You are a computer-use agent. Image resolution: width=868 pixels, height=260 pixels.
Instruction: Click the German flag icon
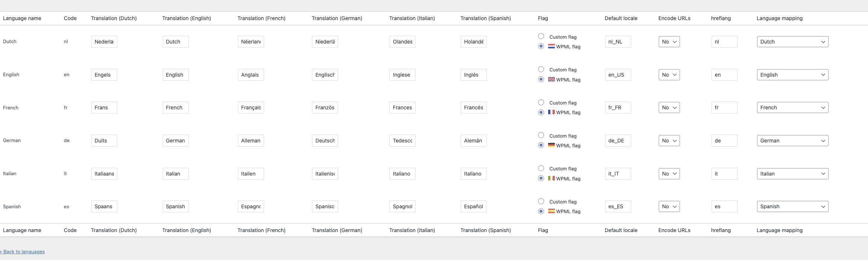(x=551, y=145)
